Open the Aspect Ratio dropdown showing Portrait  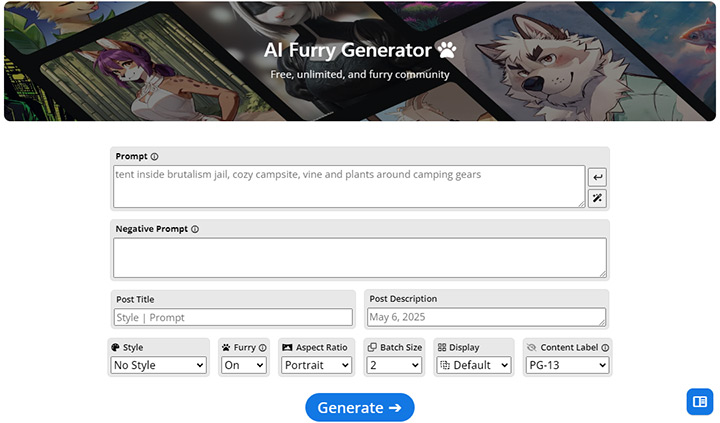tap(316, 366)
